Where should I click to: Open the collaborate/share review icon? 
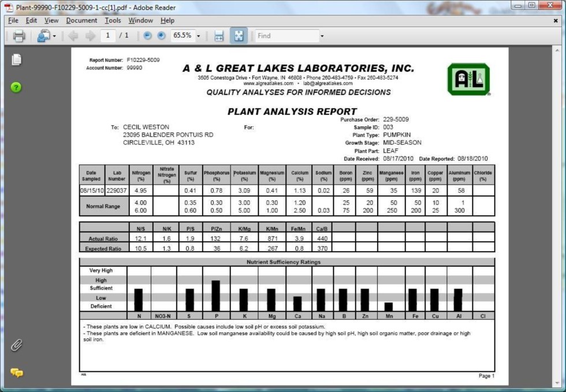point(44,36)
